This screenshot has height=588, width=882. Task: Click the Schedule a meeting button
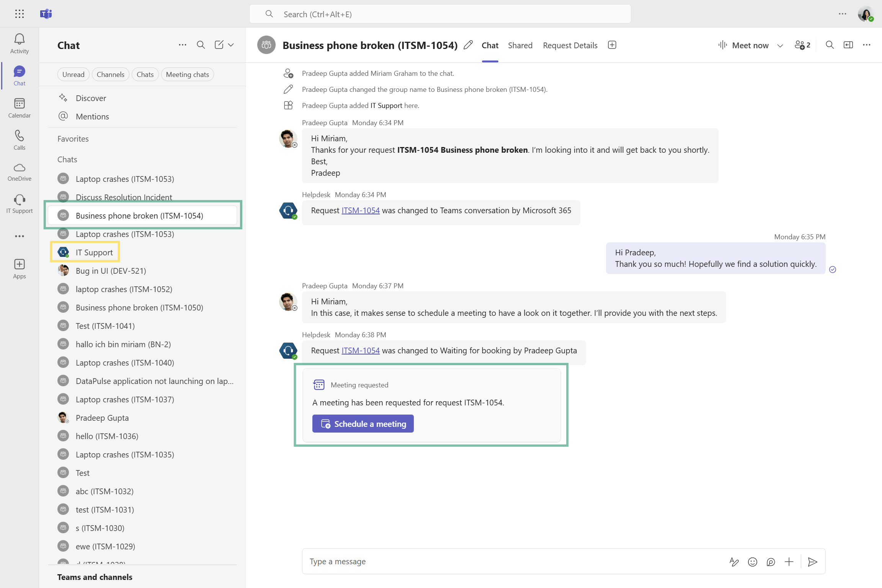pyautogui.click(x=363, y=424)
